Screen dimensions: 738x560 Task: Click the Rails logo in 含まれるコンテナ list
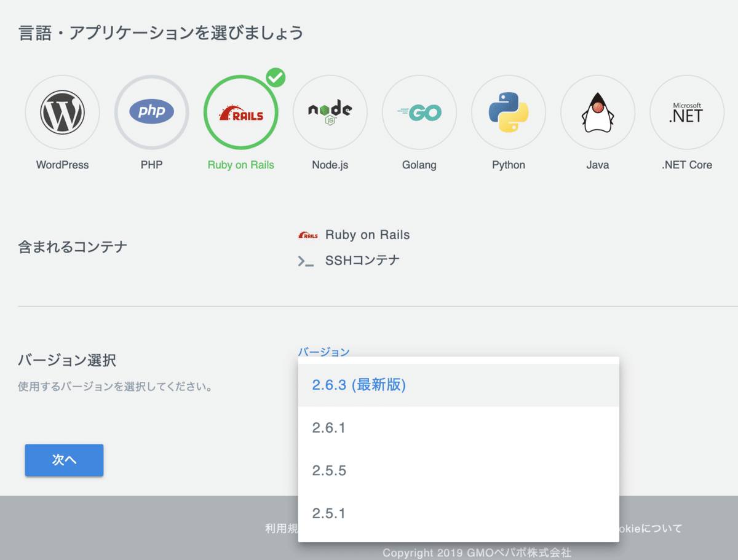307,235
